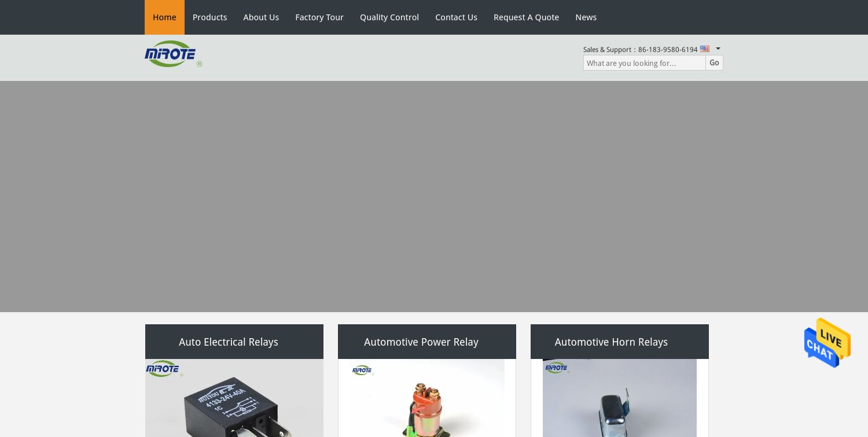Select the Factory Tour menu item
Viewport: 868px width, 437px height.
(319, 17)
